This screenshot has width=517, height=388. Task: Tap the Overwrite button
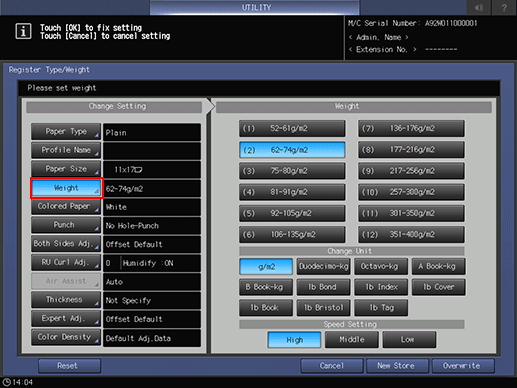463,366
